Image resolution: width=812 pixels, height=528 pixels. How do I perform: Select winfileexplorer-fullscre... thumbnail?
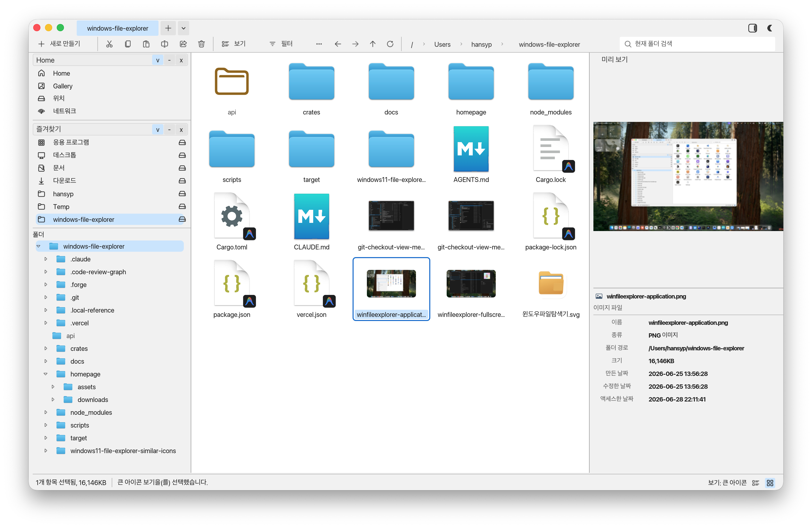pos(471,284)
